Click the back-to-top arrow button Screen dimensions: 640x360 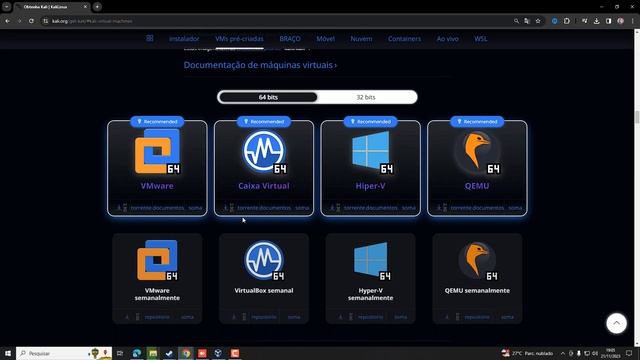[x=616, y=323]
